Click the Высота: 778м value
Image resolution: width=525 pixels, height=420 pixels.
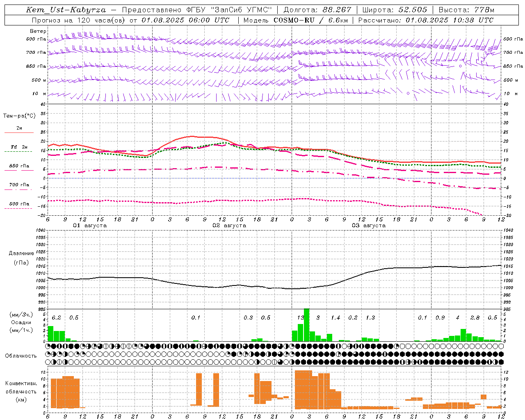point(467,10)
